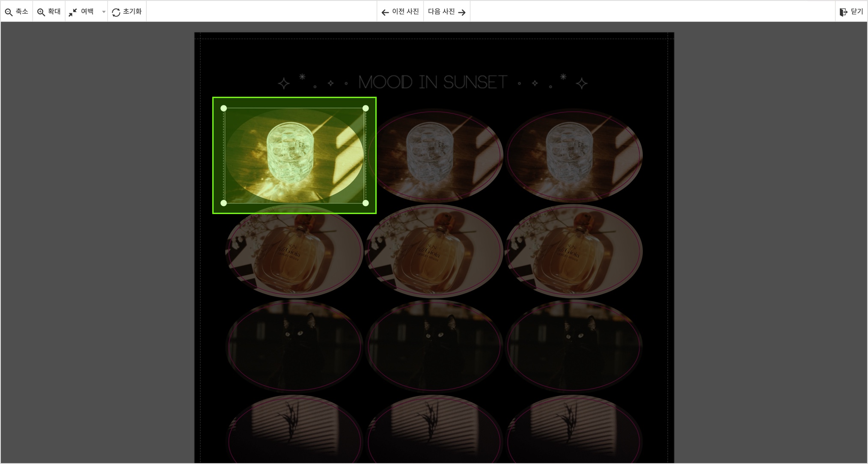Click top-left crop handle of selection
Screen dimensions: 868x464
pos(223,108)
